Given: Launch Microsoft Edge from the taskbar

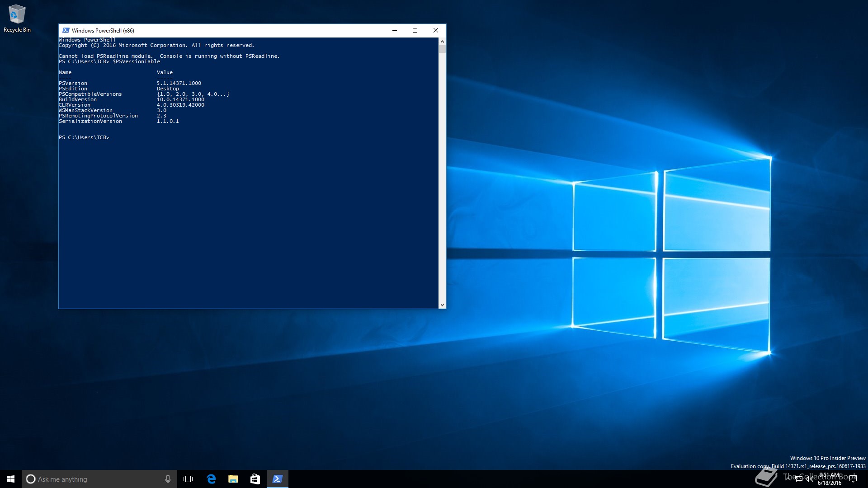Looking at the screenshot, I should pyautogui.click(x=211, y=479).
